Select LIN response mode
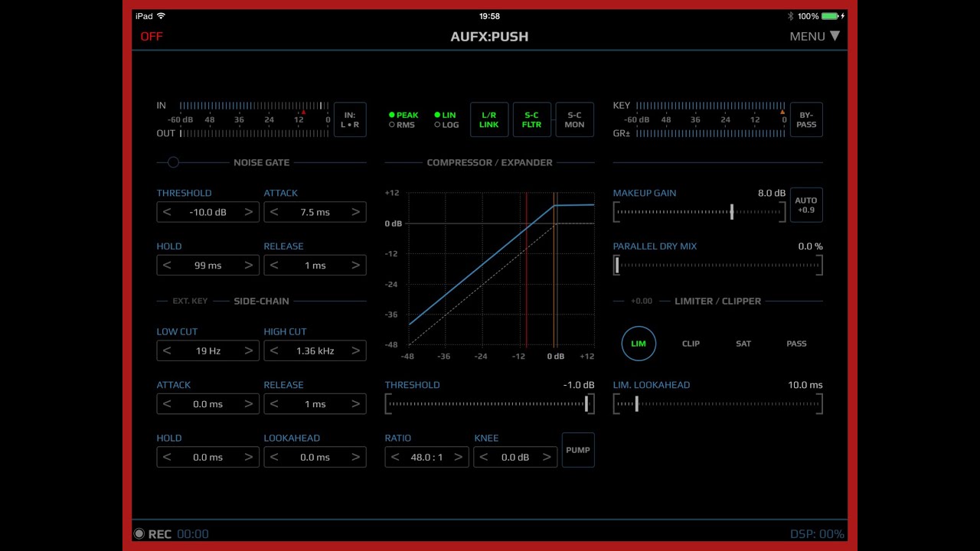 [x=445, y=115]
